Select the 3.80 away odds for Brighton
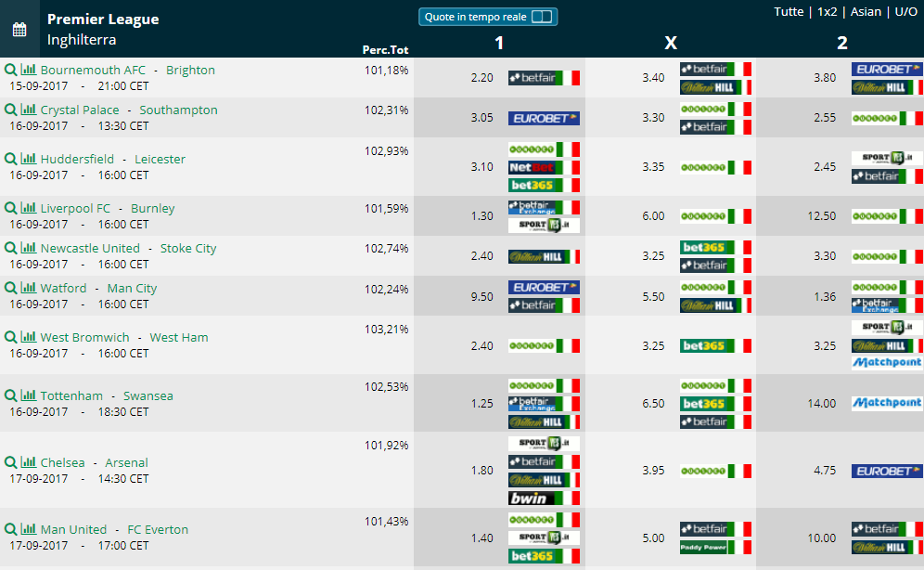 tap(825, 78)
